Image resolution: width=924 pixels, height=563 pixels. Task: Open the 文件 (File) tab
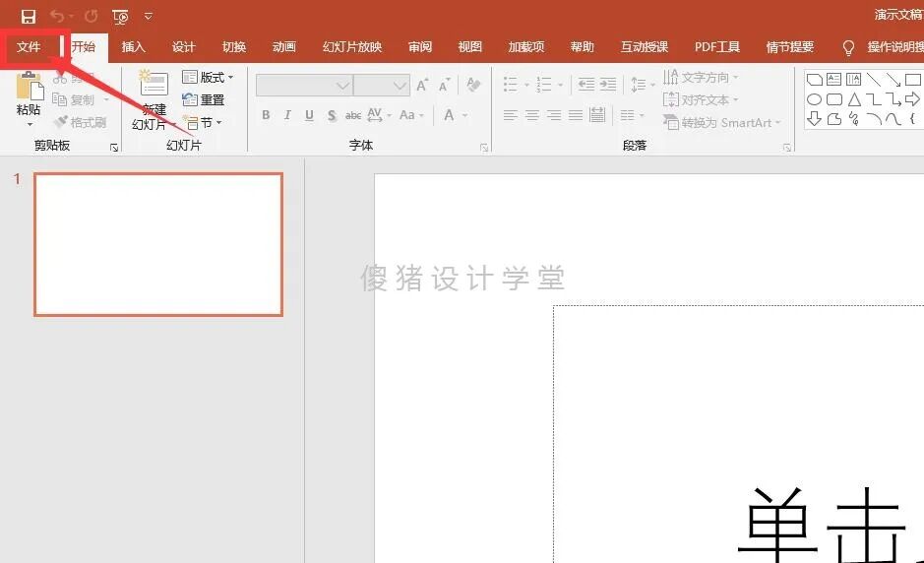29,47
